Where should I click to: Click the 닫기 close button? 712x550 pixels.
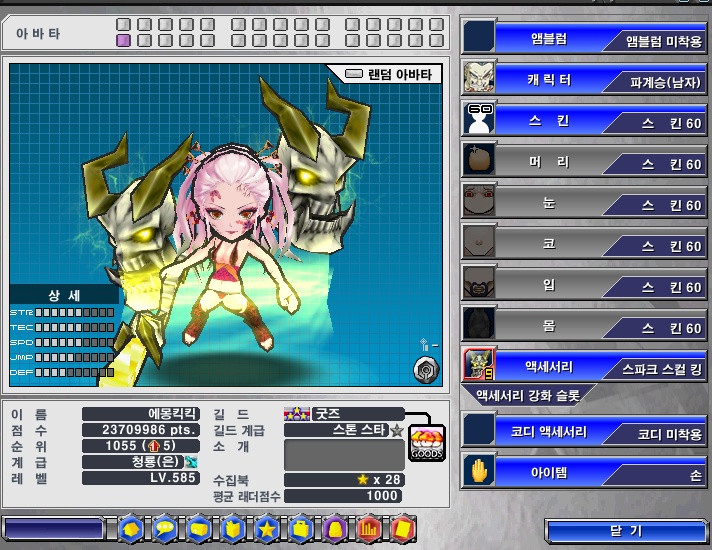tap(626, 530)
